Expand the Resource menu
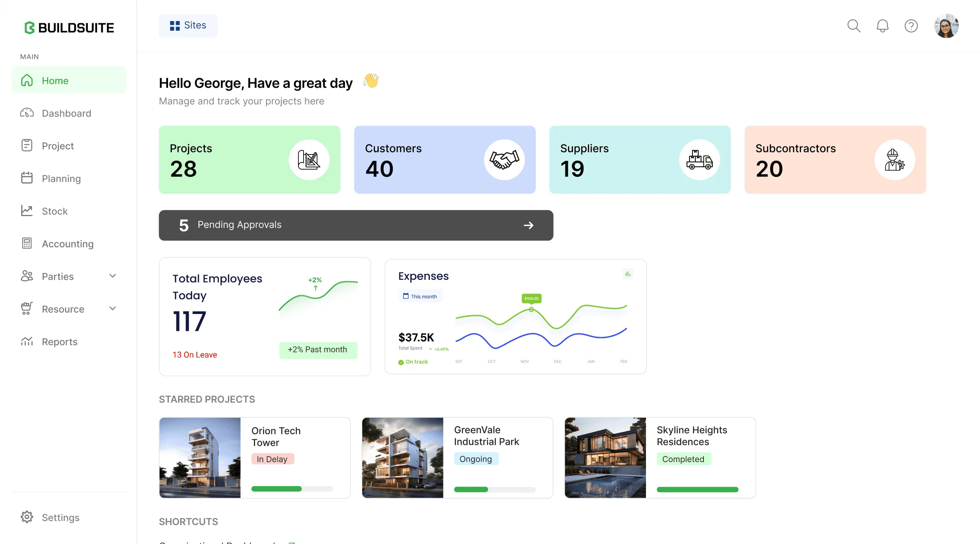The width and height of the screenshot is (980, 544). [112, 309]
